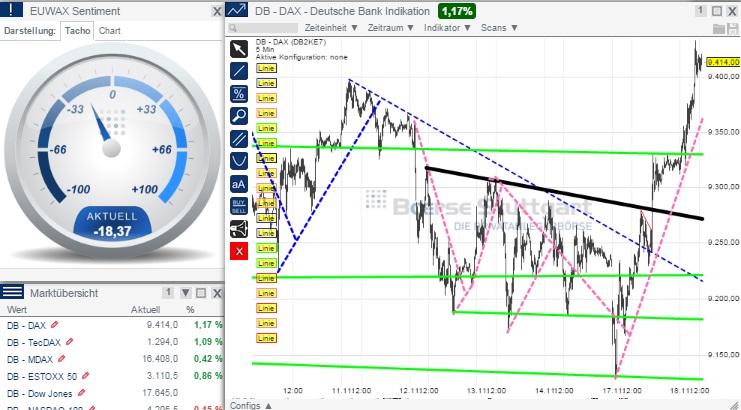Click the bottommost Linie label in chart legend
This screenshot has height=410, width=741.
tap(266, 338)
